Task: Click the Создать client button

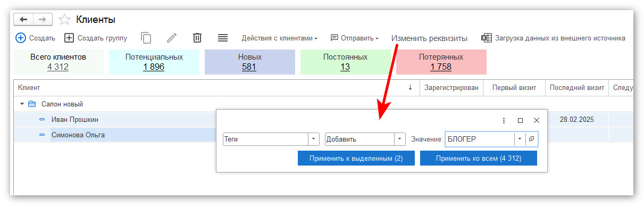Action: click(36, 38)
